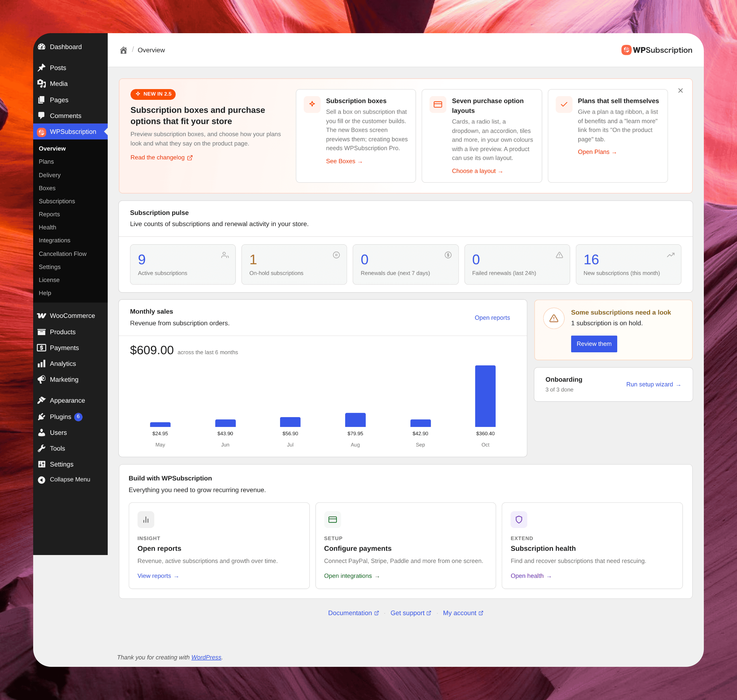Click the Plans that sell themselves checkmark icon
Screen dimensions: 737x700
(x=564, y=104)
